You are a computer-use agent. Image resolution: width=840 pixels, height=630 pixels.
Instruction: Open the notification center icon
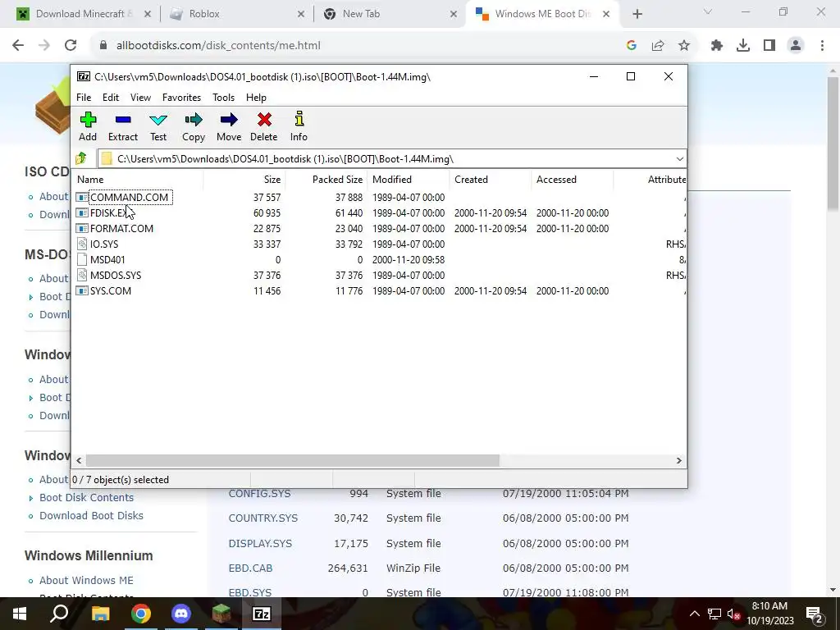(x=815, y=614)
